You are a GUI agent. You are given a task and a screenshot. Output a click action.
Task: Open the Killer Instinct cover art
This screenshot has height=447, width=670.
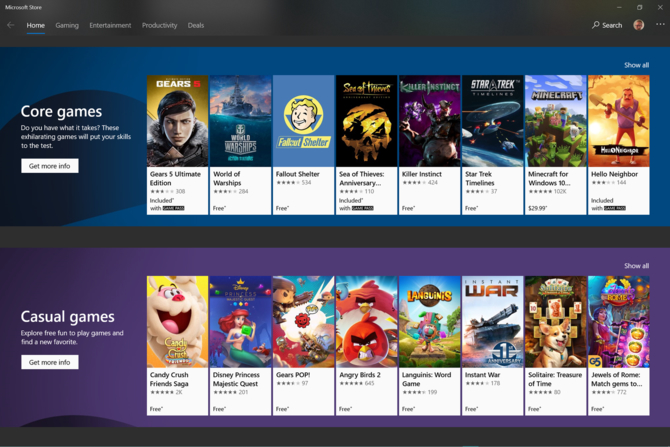click(429, 121)
